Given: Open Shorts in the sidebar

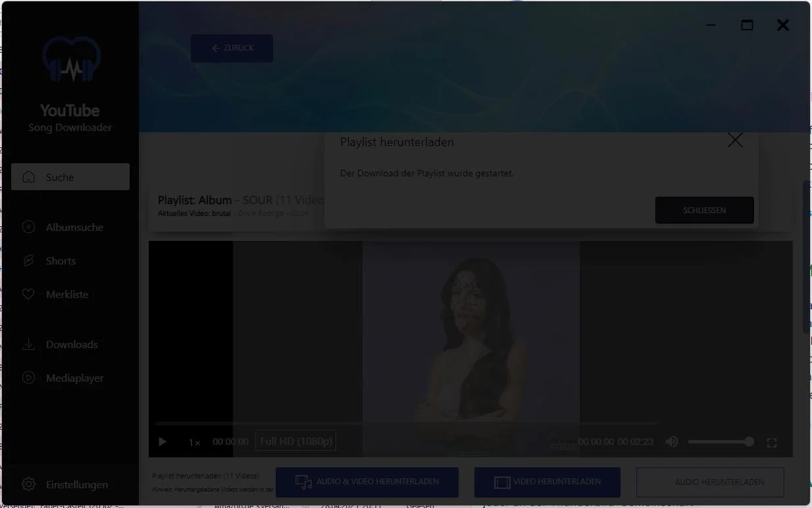Looking at the screenshot, I should (70, 261).
